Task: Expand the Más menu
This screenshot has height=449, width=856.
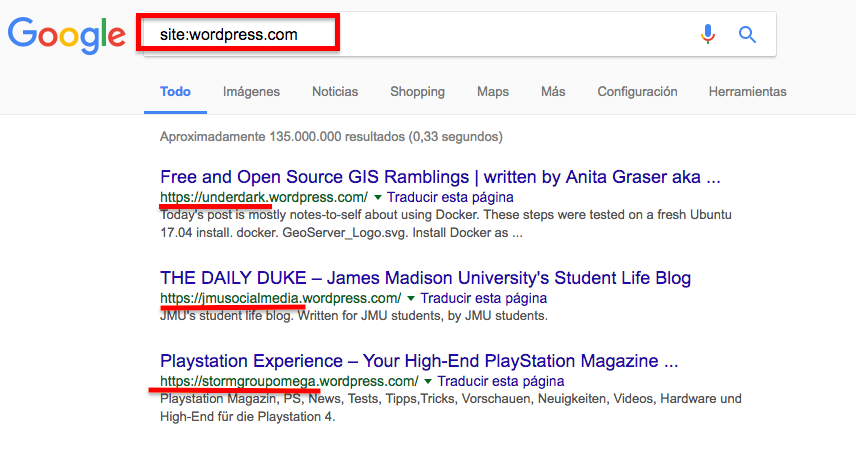Action: click(553, 91)
